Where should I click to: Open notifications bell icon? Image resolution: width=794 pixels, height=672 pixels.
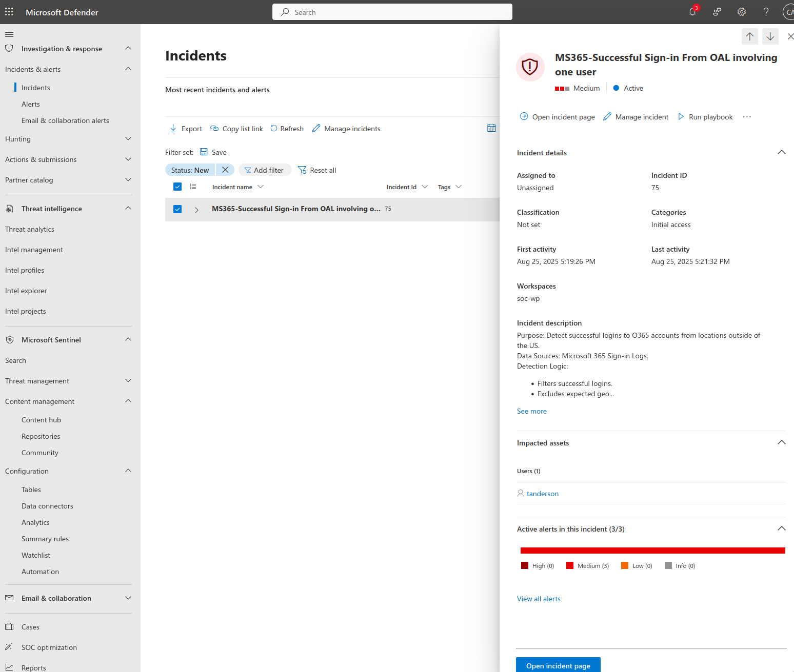pos(692,12)
